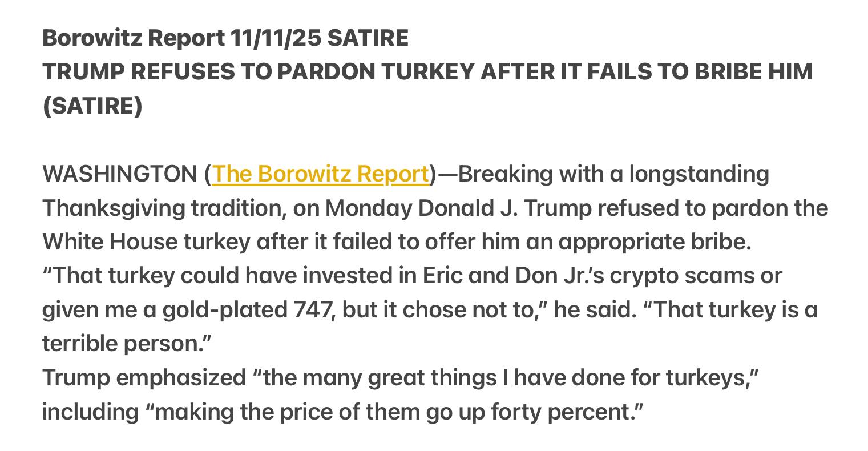
Task: Click the headline "TRUMP REFUSES TO PARDON TURKEY"
Action: pos(258,72)
